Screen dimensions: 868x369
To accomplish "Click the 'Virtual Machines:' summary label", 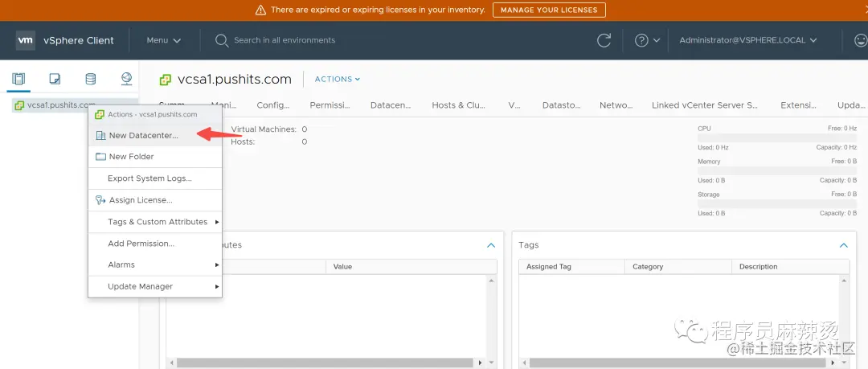I will tap(264, 129).
